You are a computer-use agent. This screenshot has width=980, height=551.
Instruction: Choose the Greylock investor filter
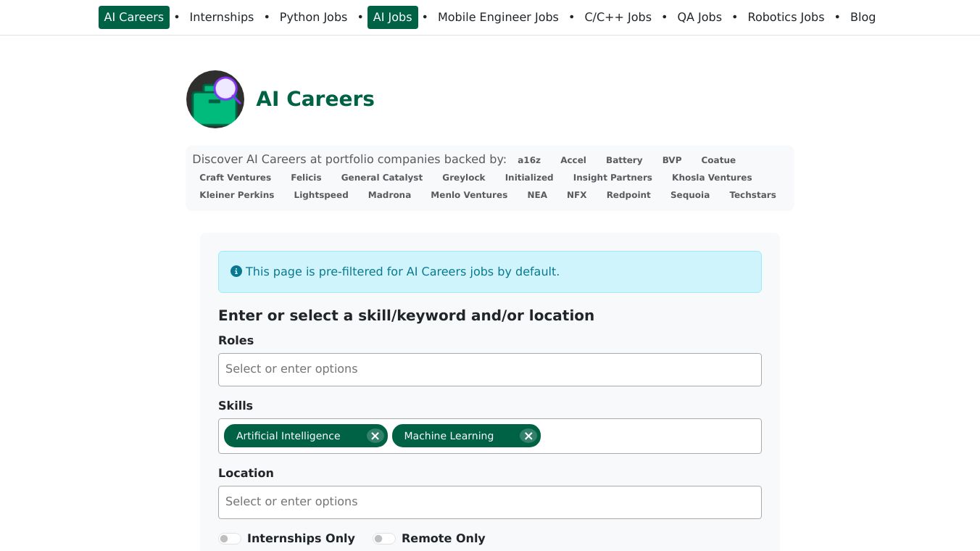[x=464, y=178]
